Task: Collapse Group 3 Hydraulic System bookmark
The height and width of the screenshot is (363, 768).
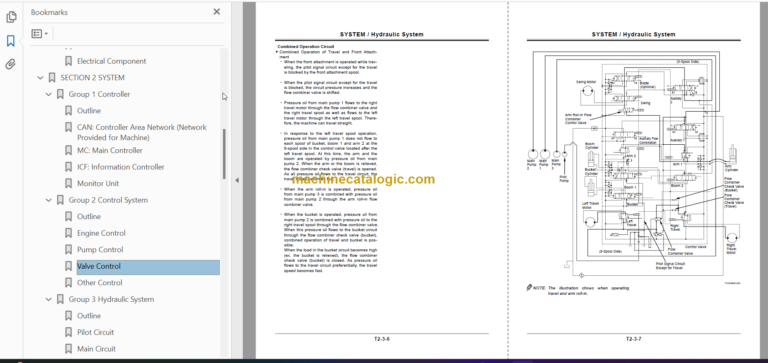Action: click(48, 299)
